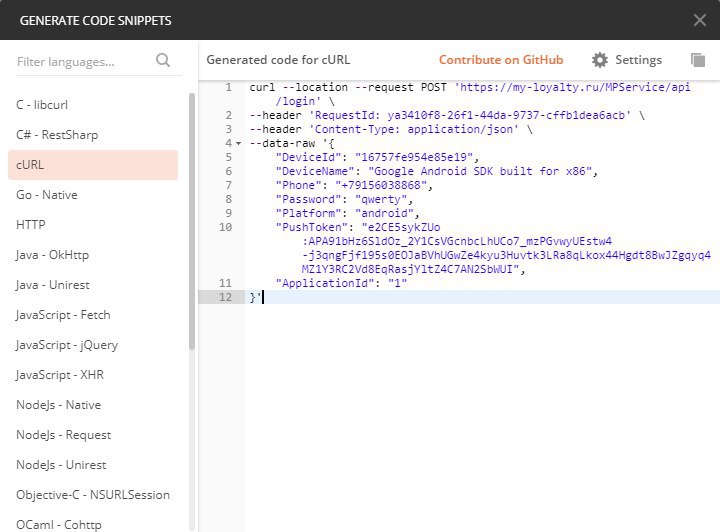Click the RequestId header line
Viewport: 720px width, 532px height.
pos(447,115)
